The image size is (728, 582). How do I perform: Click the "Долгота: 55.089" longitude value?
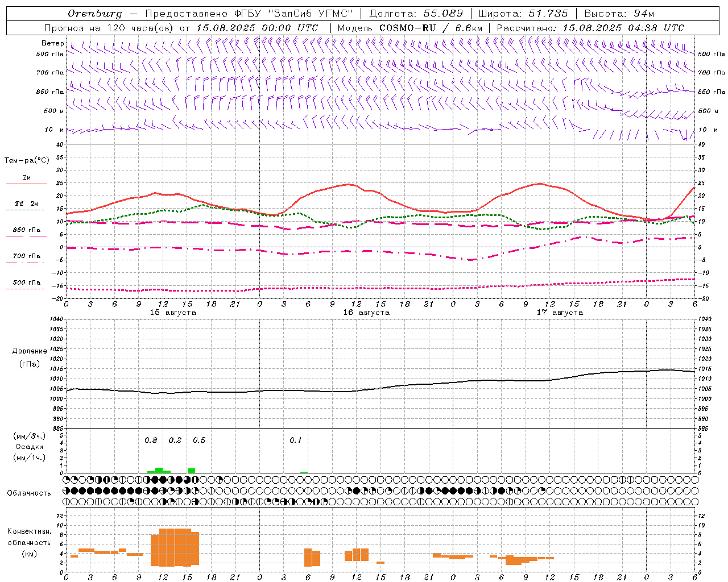point(416,14)
